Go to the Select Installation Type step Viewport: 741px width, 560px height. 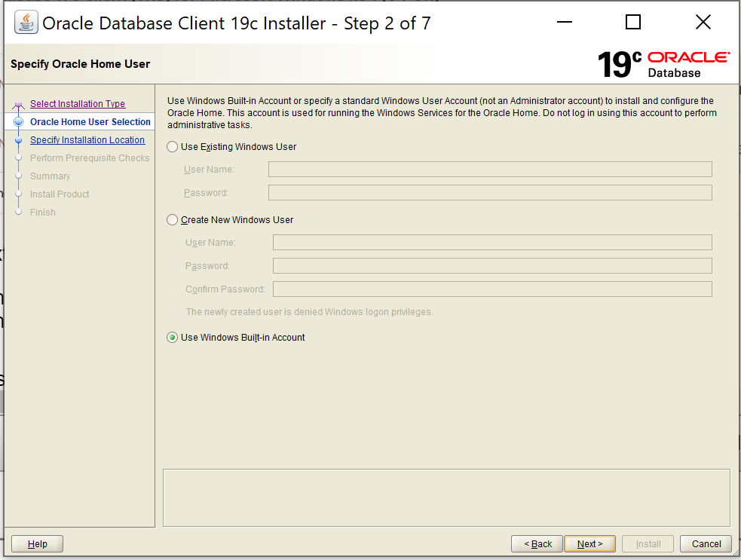coord(78,104)
